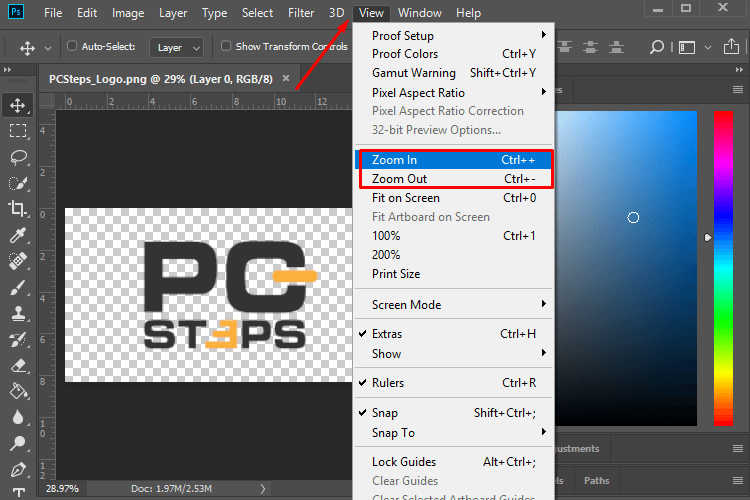Select the Clone Stamp tool
Image resolution: width=750 pixels, height=500 pixels.
(x=18, y=314)
